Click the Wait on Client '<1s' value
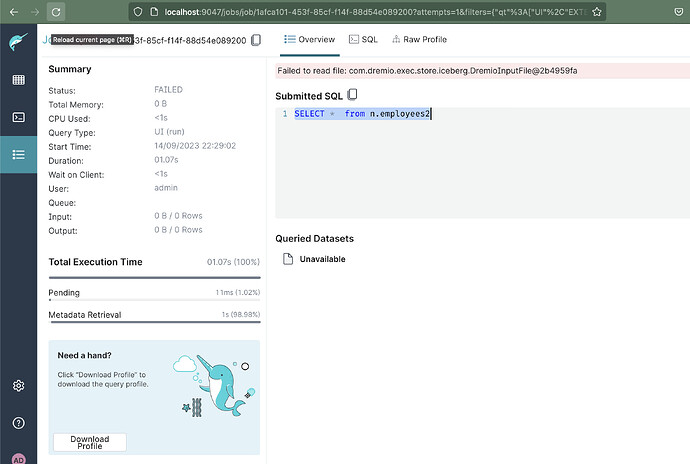The image size is (690, 464). pyautogui.click(x=161, y=174)
